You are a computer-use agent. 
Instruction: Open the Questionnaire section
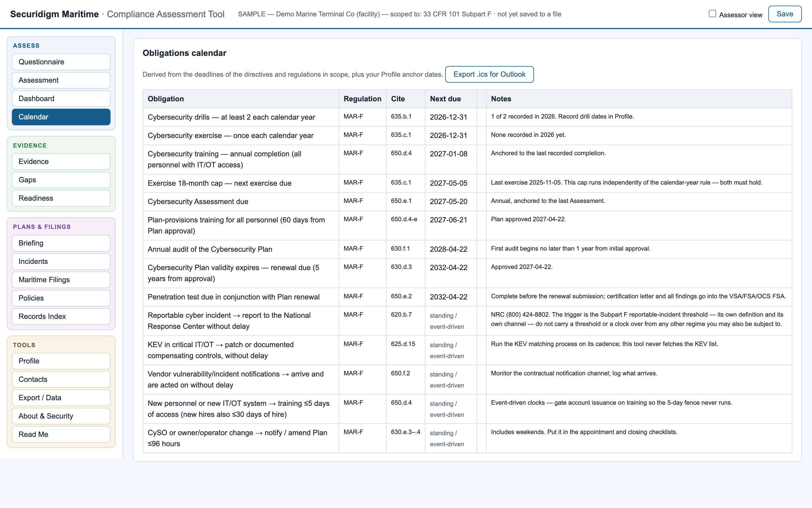tap(61, 62)
